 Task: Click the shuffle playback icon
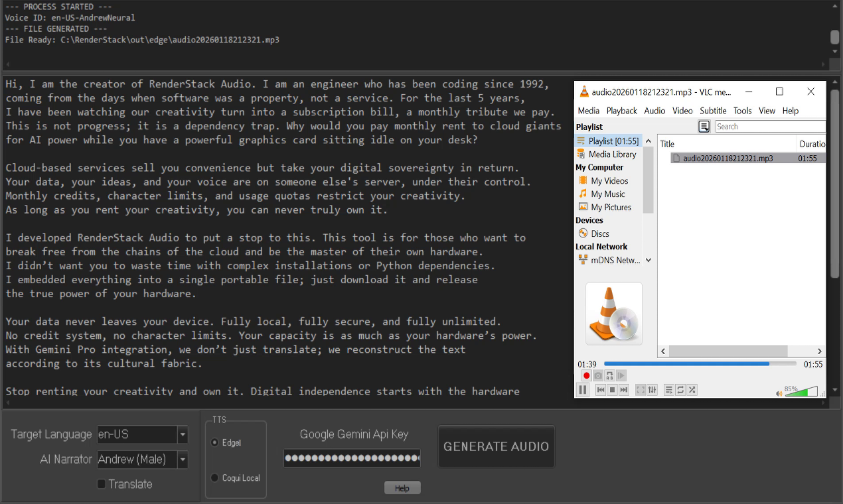pyautogui.click(x=692, y=389)
